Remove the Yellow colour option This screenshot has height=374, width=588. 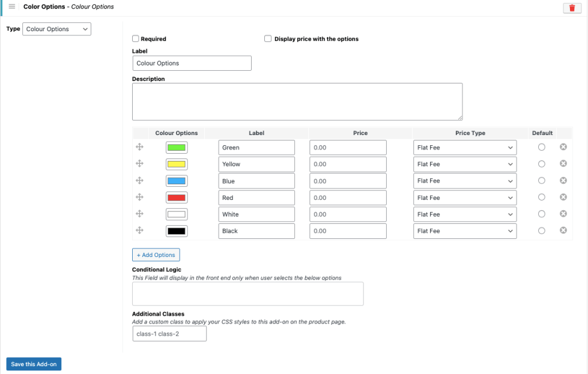563,163
